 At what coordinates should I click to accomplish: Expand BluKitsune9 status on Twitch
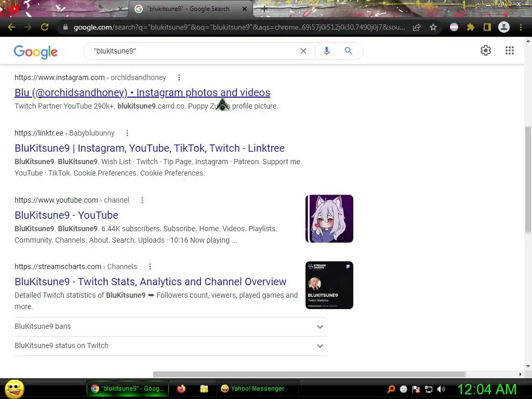pyautogui.click(x=170, y=345)
